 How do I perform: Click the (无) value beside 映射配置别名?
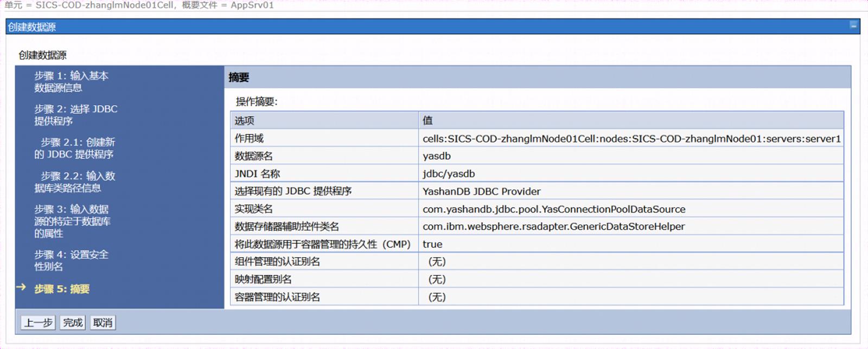437,279
